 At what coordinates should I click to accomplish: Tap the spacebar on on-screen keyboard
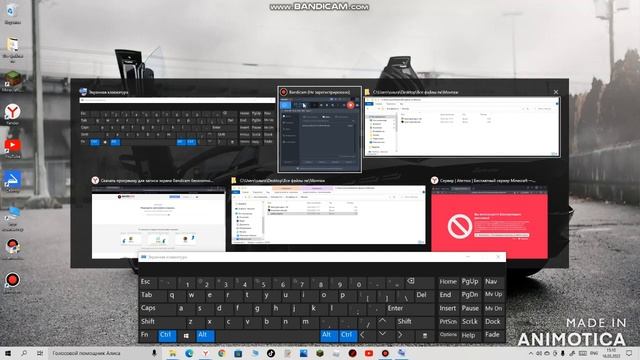pos(267,336)
